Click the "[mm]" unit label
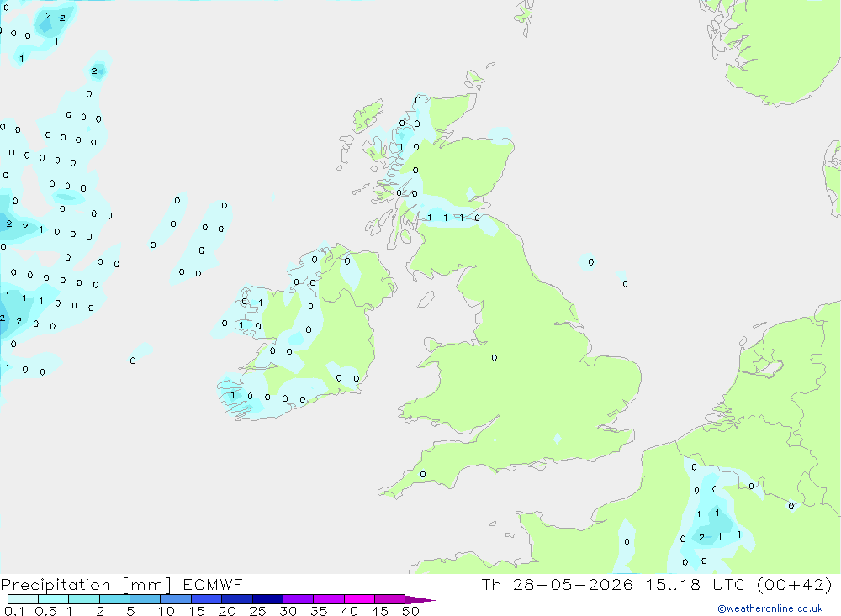 pyautogui.click(x=147, y=584)
